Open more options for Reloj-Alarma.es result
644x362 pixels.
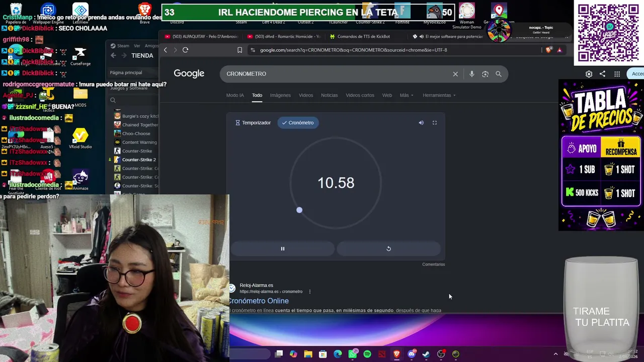click(x=310, y=292)
